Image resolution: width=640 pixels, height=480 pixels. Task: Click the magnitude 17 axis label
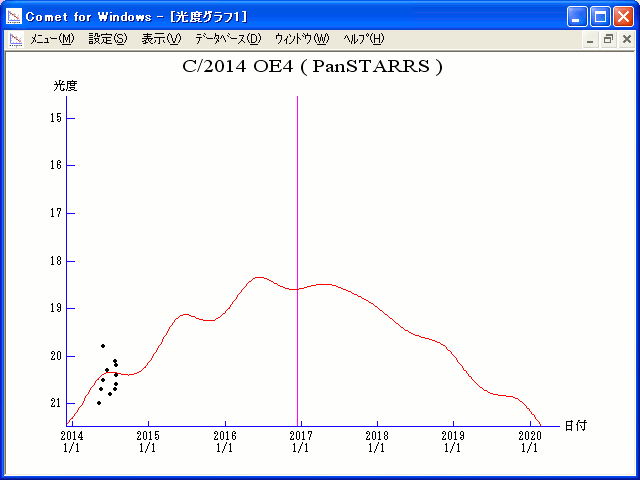tap(56, 213)
